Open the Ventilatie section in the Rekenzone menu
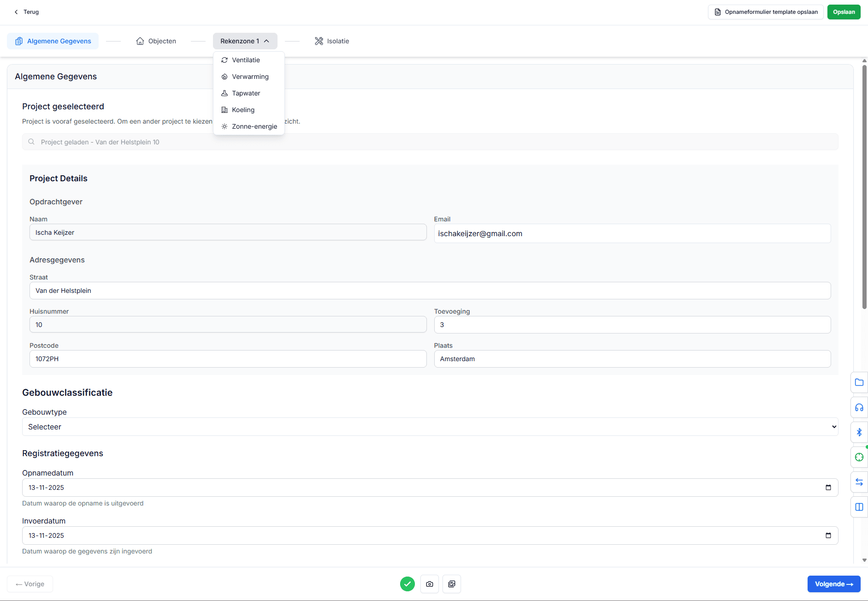Screen dimensions: 868x601 click(x=246, y=60)
